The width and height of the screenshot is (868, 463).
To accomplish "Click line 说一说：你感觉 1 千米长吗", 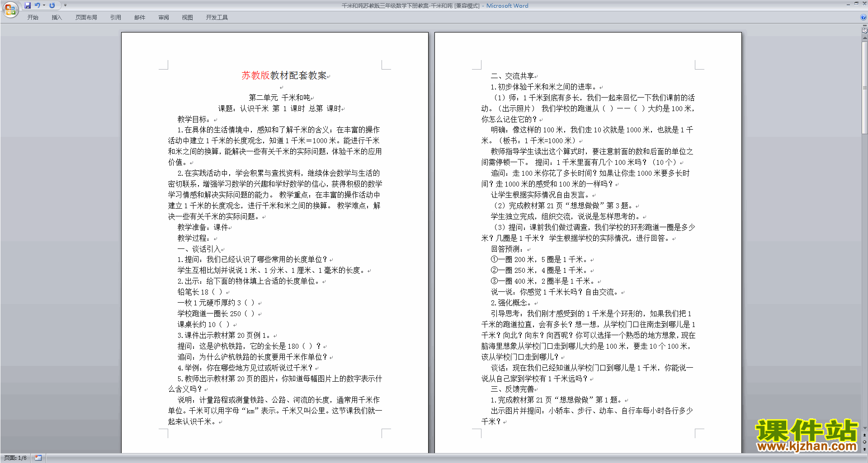I will tap(555, 292).
